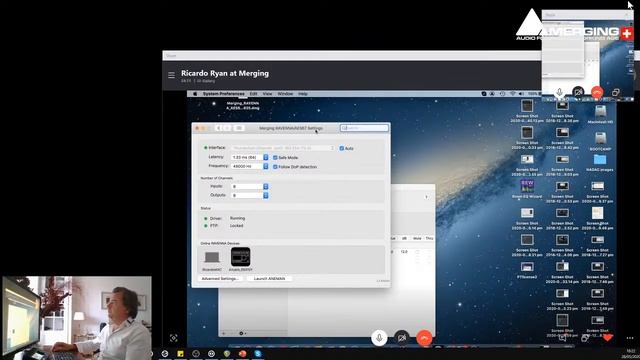The image size is (640, 360).
Task: Click the Ricardo Ryan at Merging title
Action: point(225,73)
